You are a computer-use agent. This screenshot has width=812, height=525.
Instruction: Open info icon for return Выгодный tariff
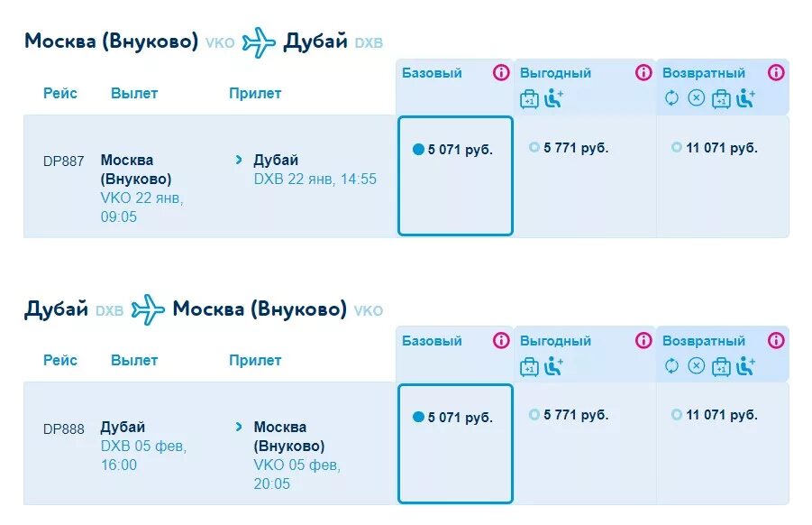643,340
